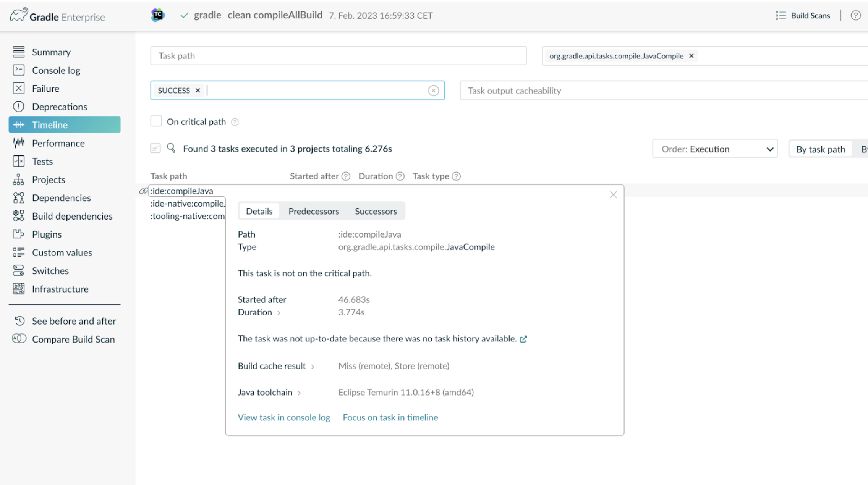Image resolution: width=868 pixels, height=485 pixels.
Task: Switch to the Successors tab
Action: [x=376, y=211]
